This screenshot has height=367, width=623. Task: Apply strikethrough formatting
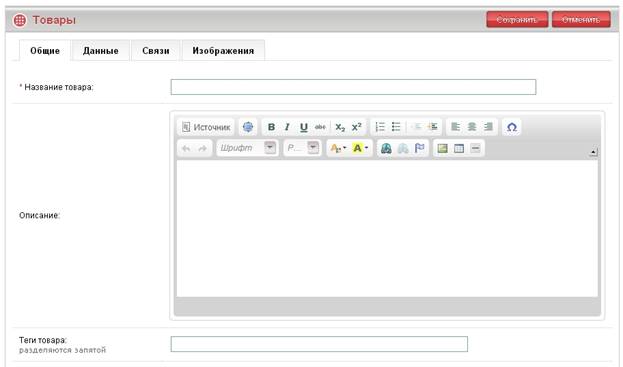click(x=320, y=127)
